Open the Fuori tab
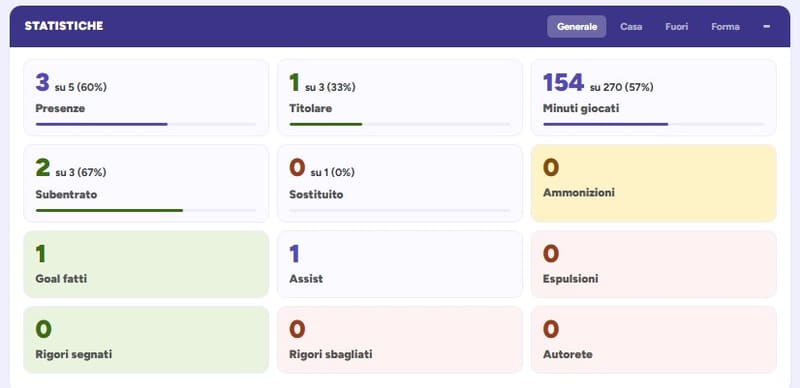 pos(677,27)
